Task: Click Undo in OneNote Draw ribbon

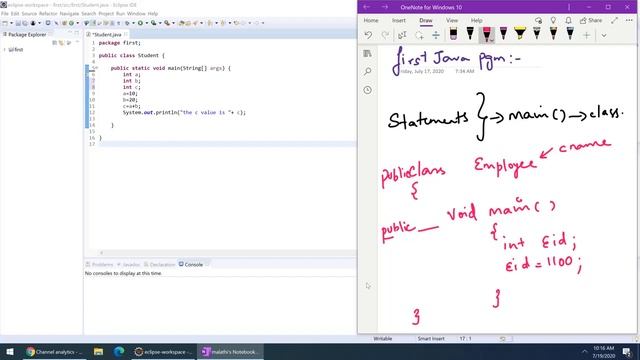Action: pos(368,35)
